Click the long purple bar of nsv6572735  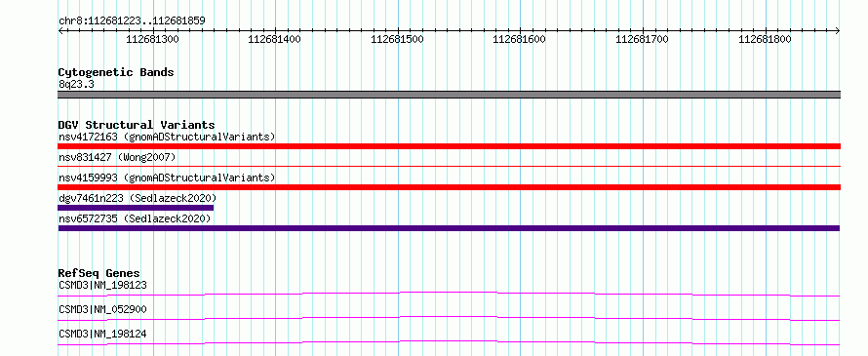(449, 228)
